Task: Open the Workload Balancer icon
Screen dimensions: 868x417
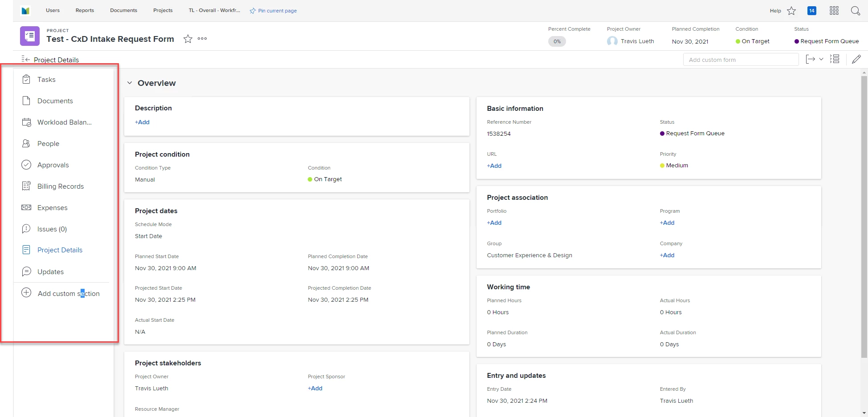Action: click(27, 122)
